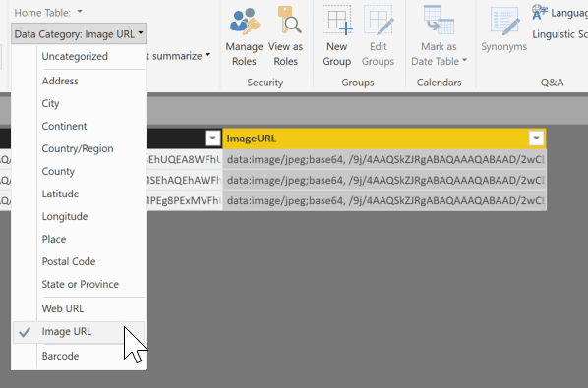588x388 pixels.
Task: Select cell ending in MPEg8PExMVFhU
Action: pos(184,200)
